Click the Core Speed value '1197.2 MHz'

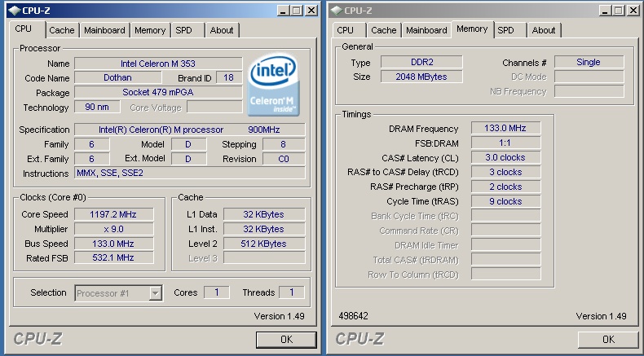coord(114,214)
